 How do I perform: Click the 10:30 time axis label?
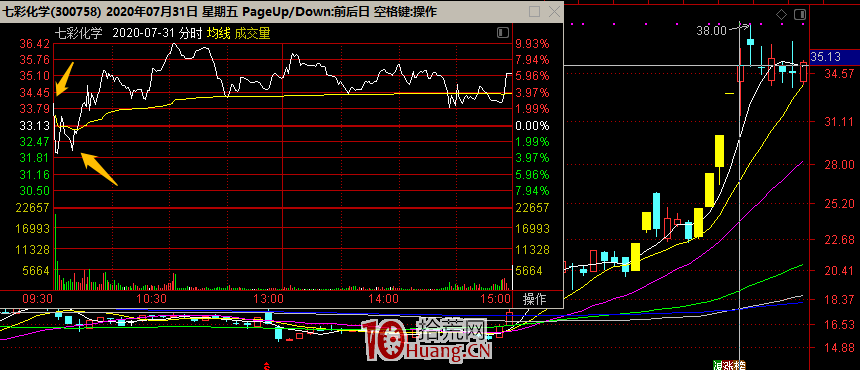tap(151, 299)
